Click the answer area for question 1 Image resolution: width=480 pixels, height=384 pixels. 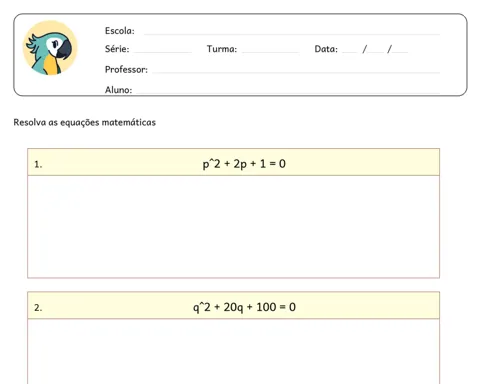pyautogui.click(x=233, y=227)
